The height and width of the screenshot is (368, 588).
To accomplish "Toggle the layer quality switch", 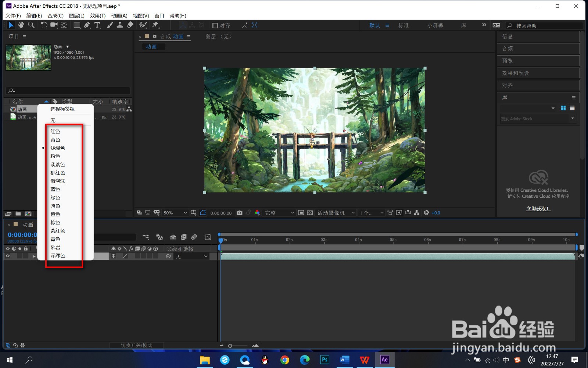I will [125, 256].
